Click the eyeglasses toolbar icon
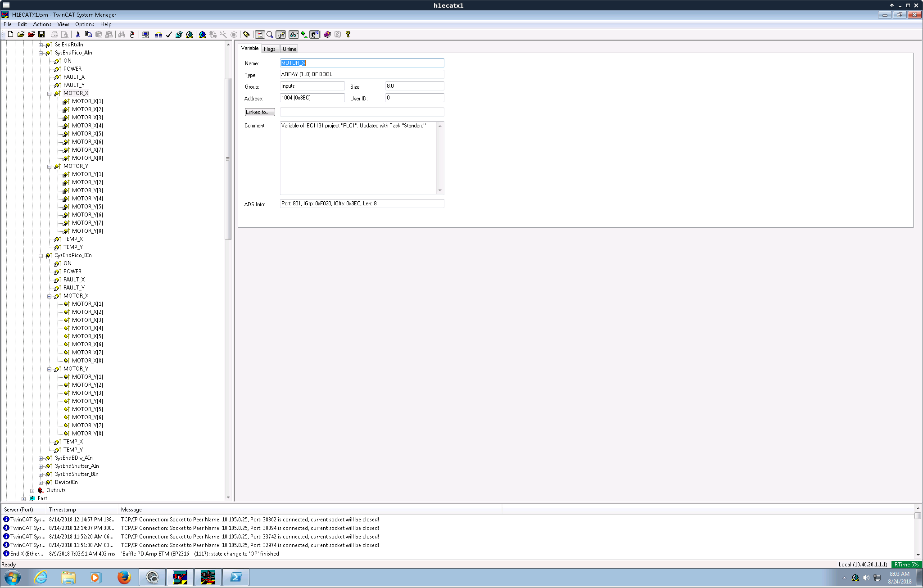Screen dimensions: 923x588 coord(294,34)
